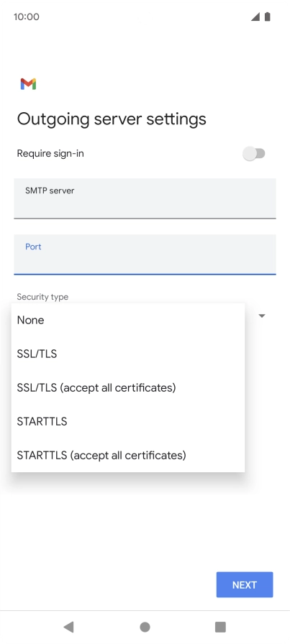Choose None as security type
290x644 pixels.
pos(128,320)
